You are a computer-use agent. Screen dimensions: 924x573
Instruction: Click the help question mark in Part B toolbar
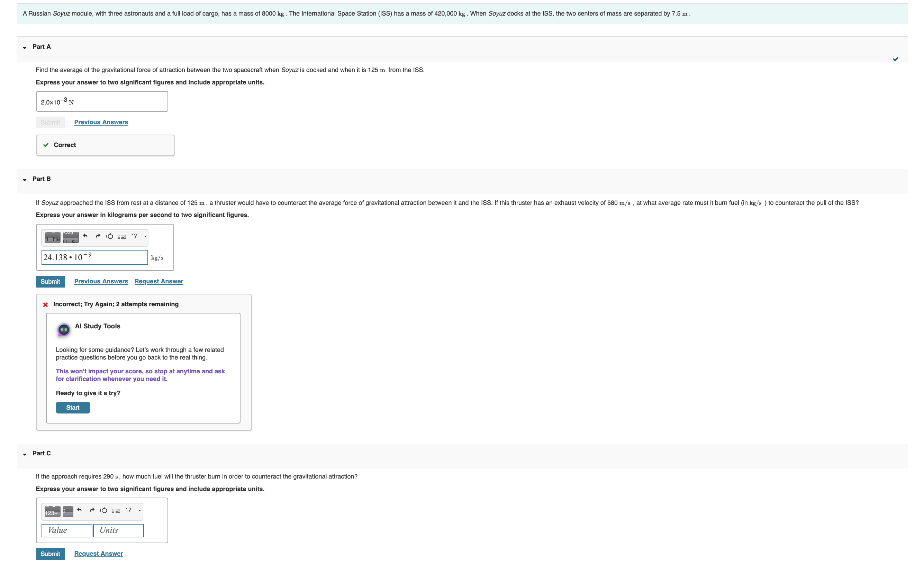135,236
